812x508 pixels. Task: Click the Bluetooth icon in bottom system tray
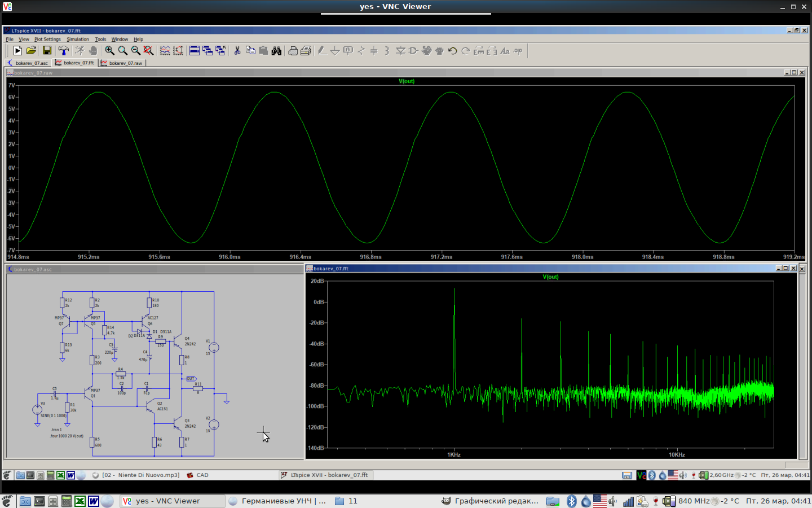point(571,501)
